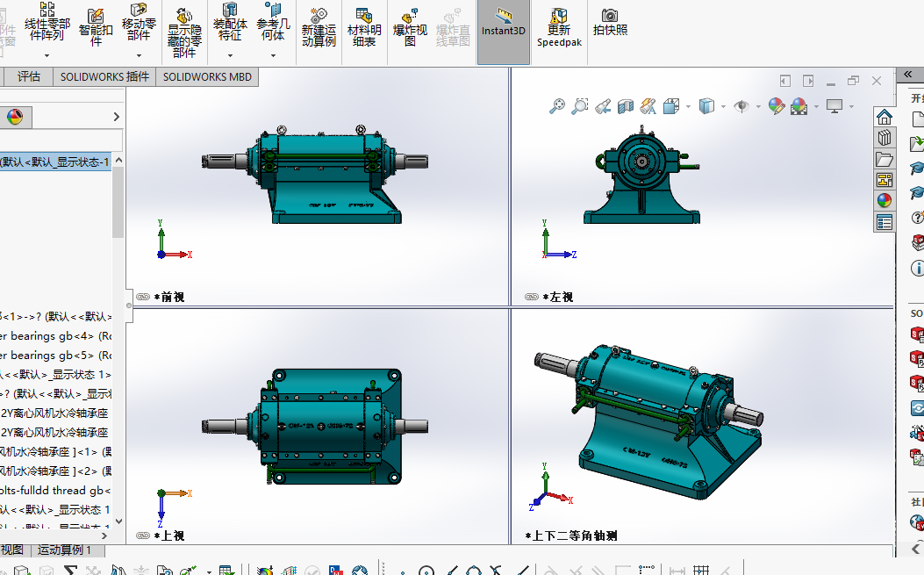Click the feature tree scroll-down arrow
Viewport: 924px width, 575px height.
[x=118, y=521]
